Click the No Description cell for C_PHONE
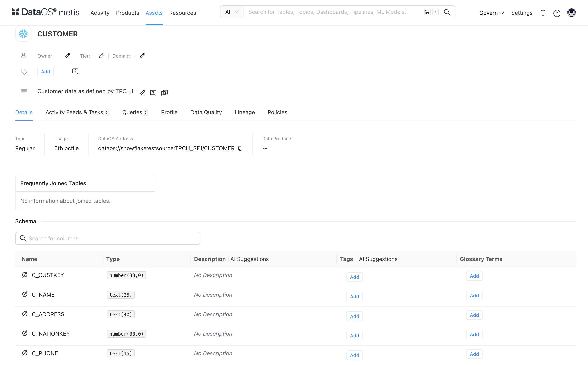Screen dimensions: 588x365 coord(213,353)
